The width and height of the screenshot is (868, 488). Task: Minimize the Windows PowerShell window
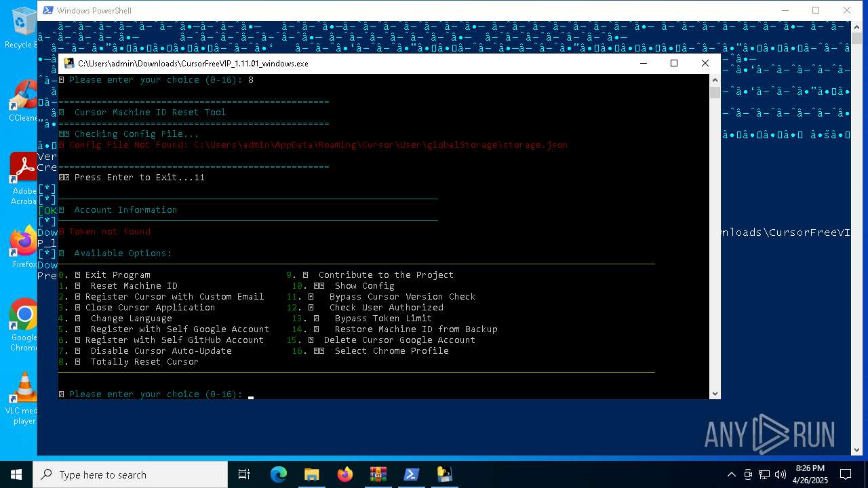(785, 10)
